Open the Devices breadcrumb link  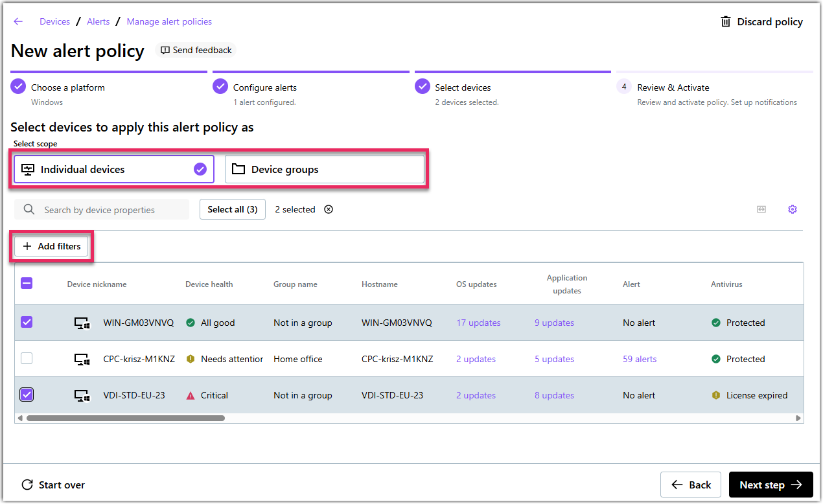(54, 21)
